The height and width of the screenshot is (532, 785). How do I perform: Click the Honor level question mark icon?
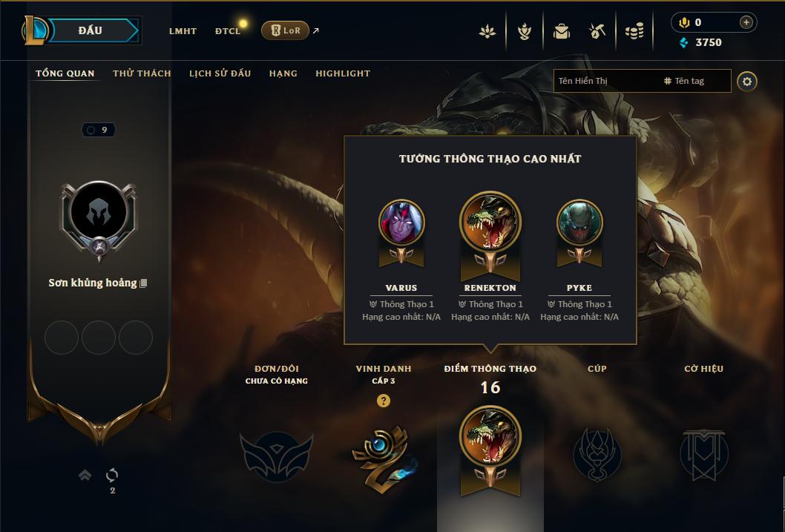click(x=384, y=401)
